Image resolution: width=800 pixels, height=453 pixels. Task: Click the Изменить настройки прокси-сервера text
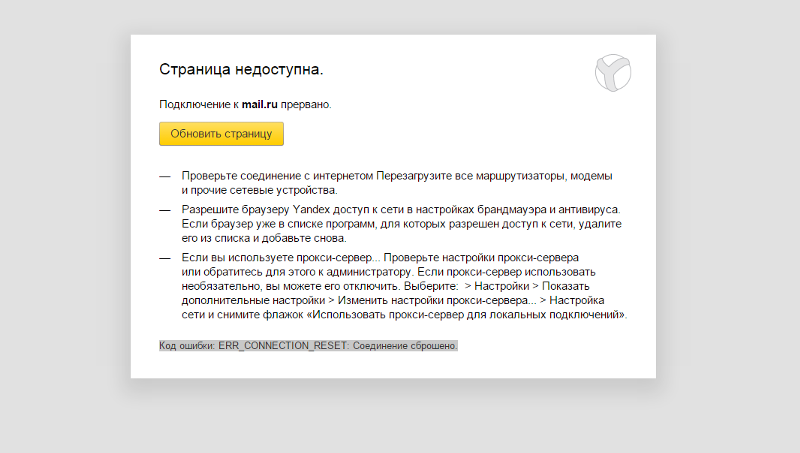pyautogui.click(x=437, y=300)
